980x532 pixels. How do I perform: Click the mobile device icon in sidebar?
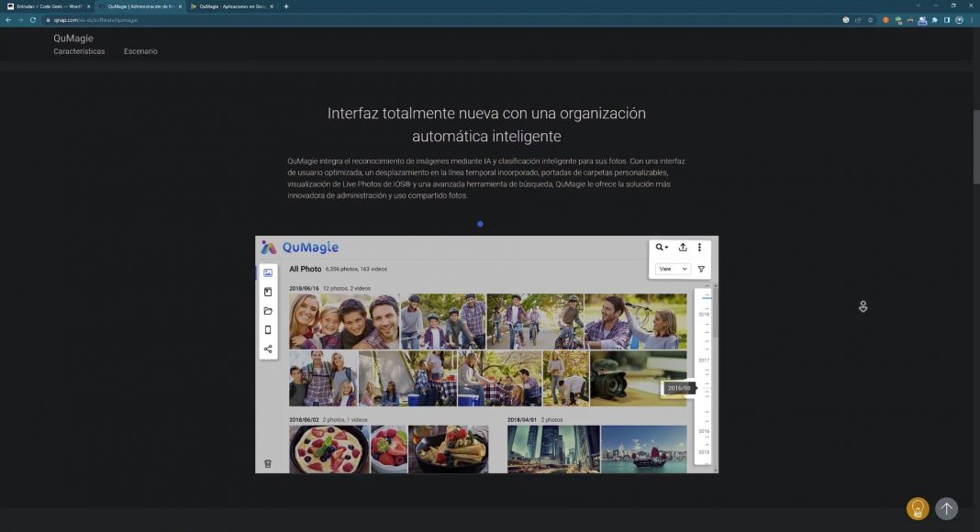tap(268, 329)
